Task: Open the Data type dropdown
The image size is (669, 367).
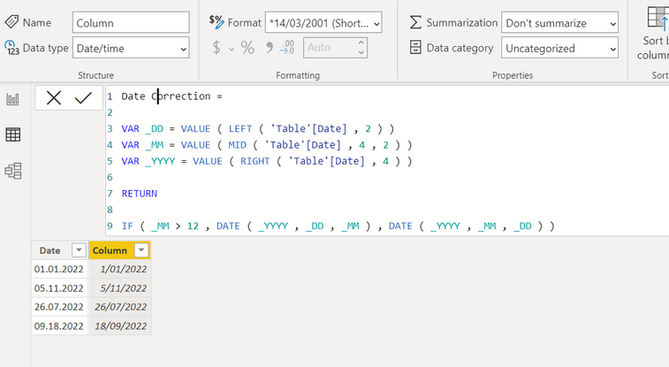Action: [x=131, y=48]
